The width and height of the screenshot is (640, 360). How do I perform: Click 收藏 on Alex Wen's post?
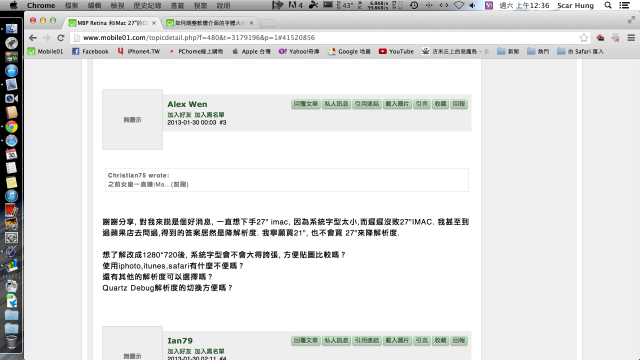(440, 104)
